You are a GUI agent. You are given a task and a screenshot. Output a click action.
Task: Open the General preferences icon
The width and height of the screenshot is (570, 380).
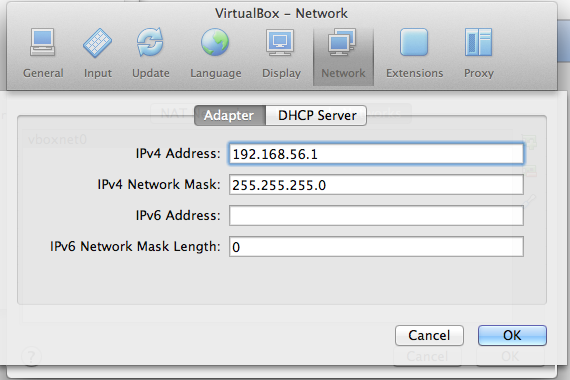click(x=43, y=42)
